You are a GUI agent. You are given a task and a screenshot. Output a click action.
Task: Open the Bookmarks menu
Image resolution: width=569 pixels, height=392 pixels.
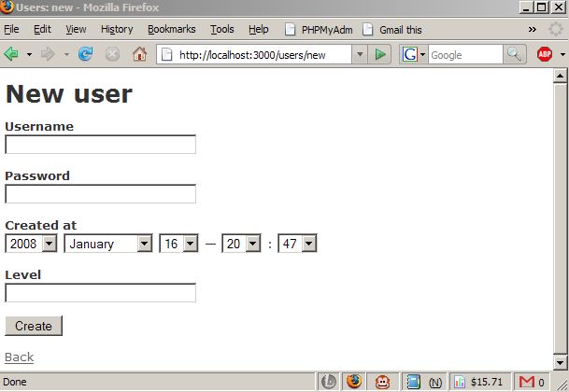[171, 29]
